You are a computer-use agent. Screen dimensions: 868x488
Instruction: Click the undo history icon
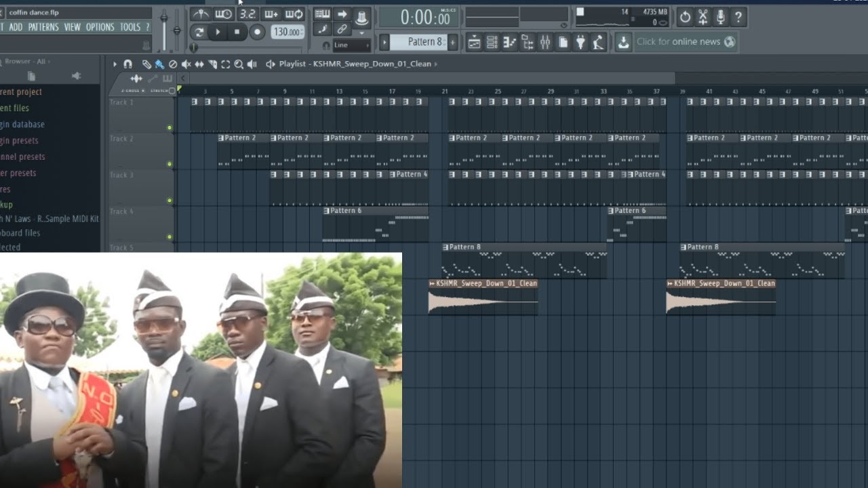pos(685,17)
